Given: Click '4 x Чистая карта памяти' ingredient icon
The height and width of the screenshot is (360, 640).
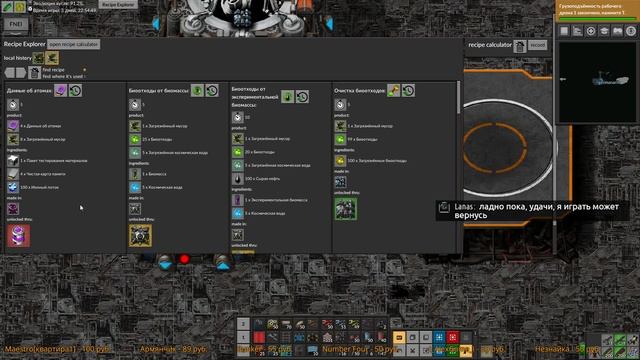Looking at the screenshot, I should 13,174.
